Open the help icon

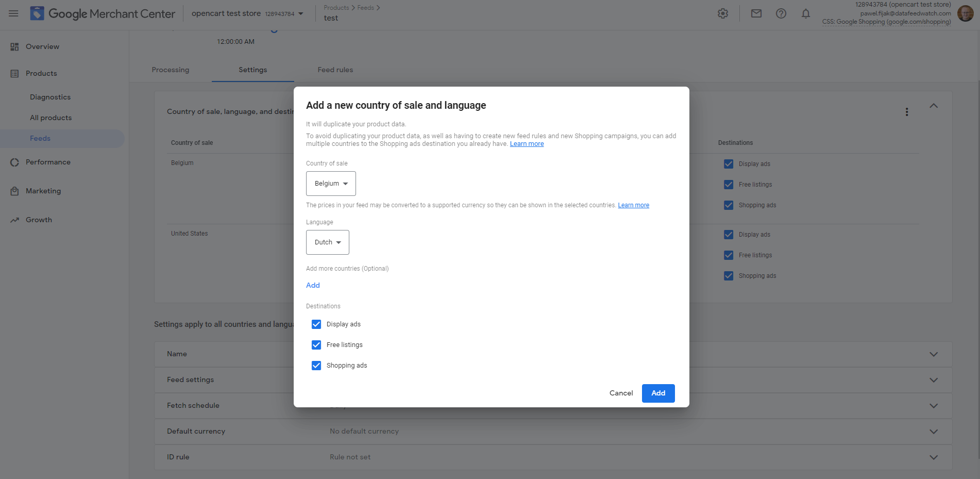click(x=781, y=13)
